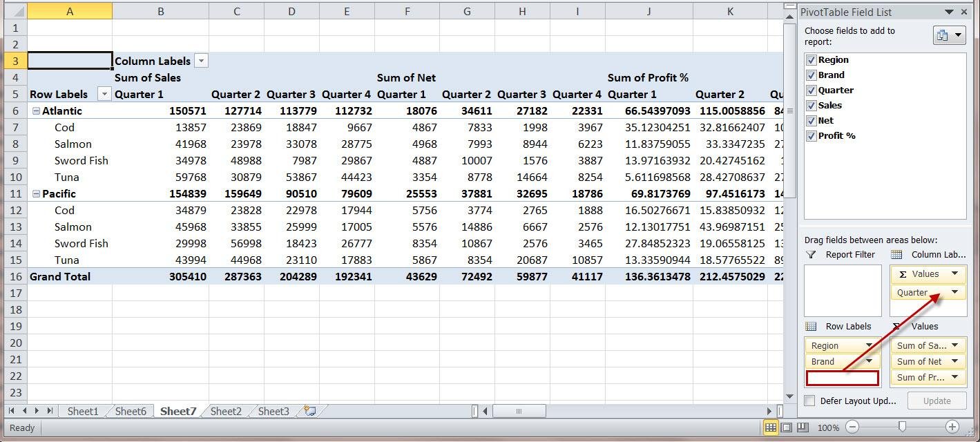Click the Update button
Viewport: 980px width, 442px height.
click(936, 401)
